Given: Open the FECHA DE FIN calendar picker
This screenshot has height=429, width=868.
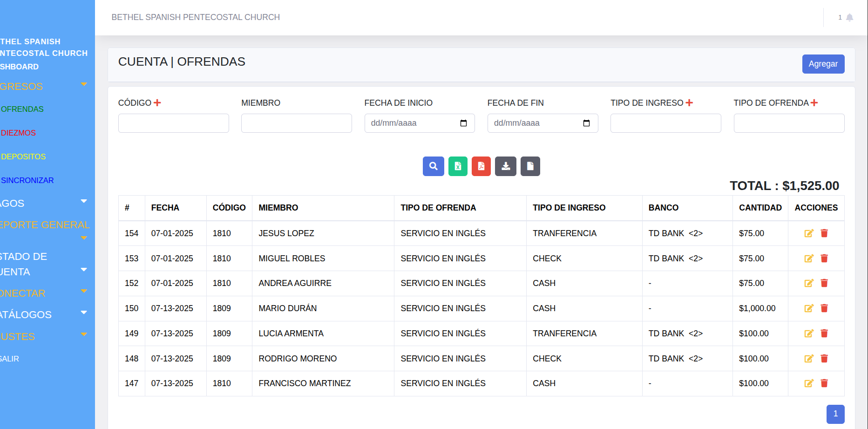Looking at the screenshot, I should pos(586,123).
